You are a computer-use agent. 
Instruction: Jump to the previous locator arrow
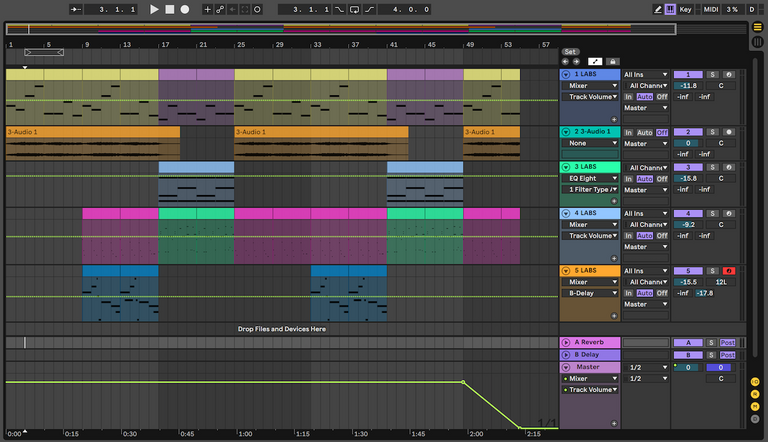565,61
